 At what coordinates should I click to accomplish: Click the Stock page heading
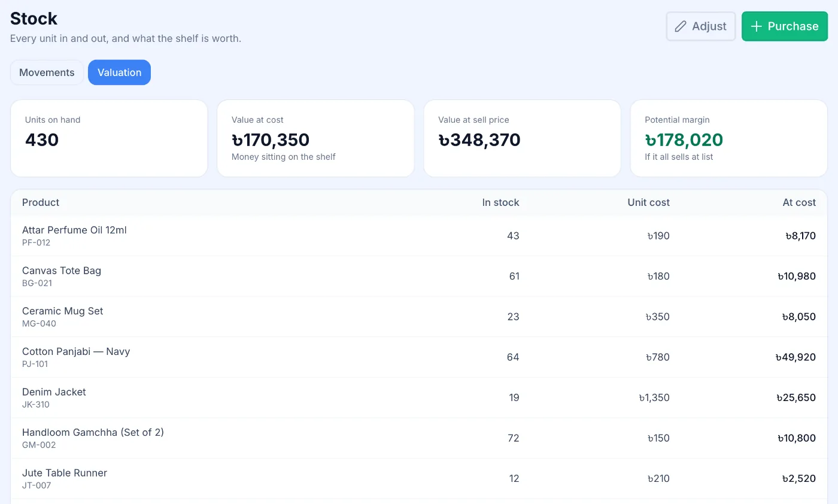[34, 19]
